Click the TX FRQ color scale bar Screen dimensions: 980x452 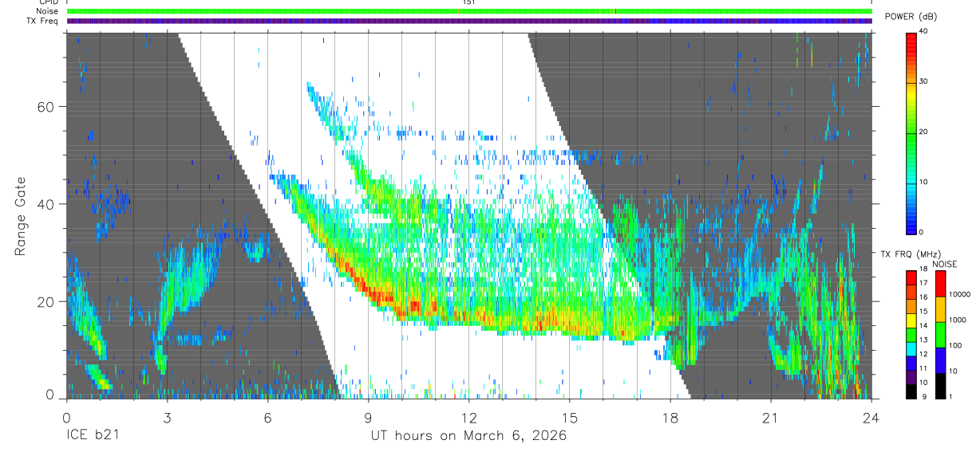911,334
